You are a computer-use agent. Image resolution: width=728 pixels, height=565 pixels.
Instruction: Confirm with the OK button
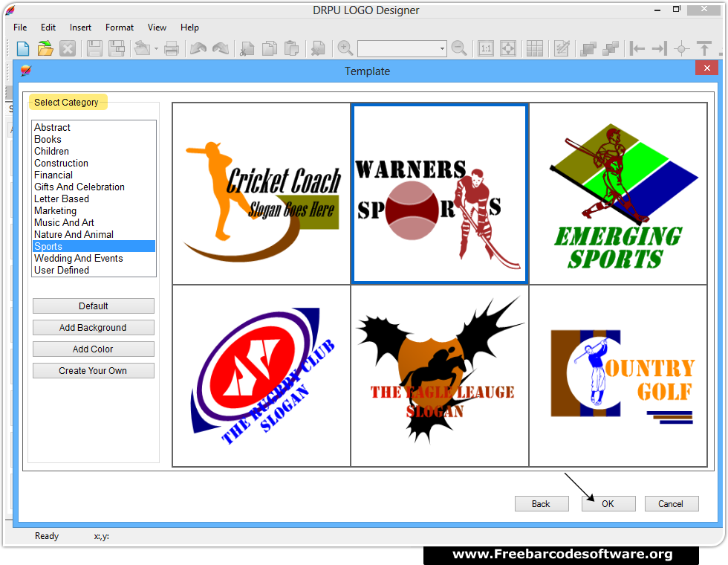(608, 504)
